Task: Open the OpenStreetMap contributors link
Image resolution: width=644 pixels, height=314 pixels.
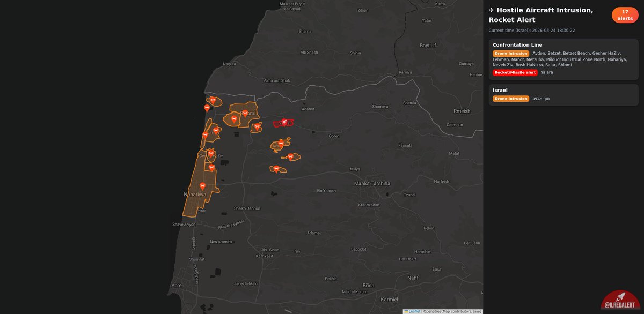Action: coord(448,311)
